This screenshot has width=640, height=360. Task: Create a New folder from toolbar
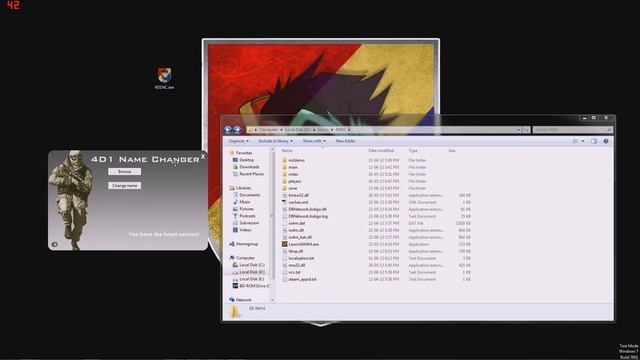(345, 141)
